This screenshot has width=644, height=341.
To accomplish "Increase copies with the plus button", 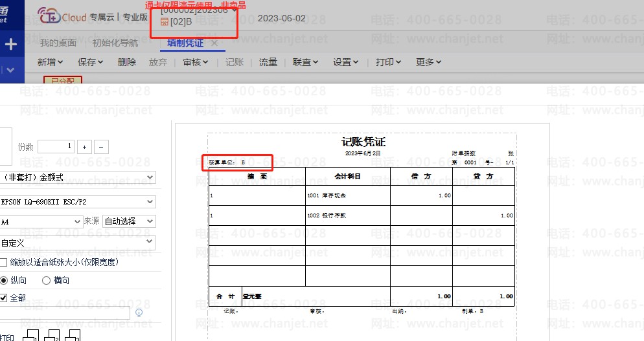I will (85, 147).
